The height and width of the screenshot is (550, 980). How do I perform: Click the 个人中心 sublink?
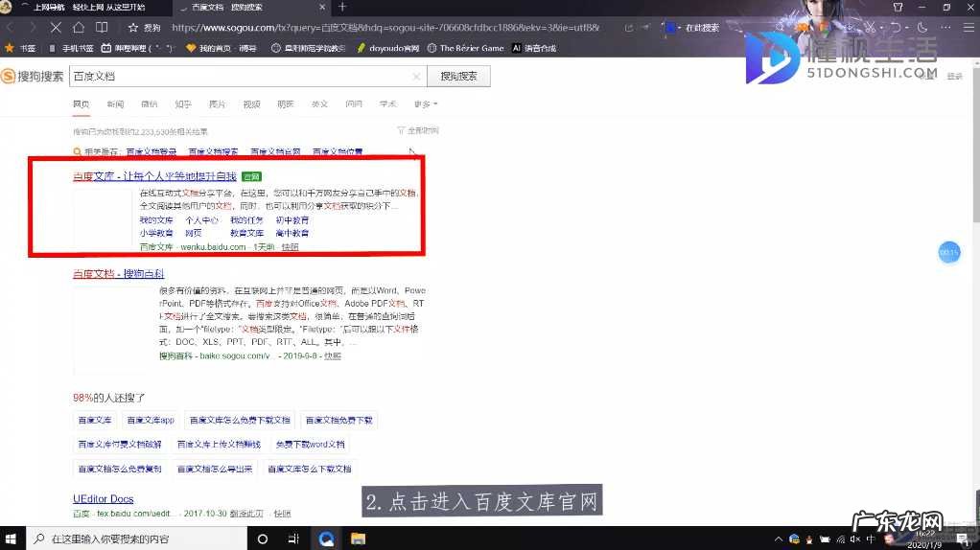coord(201,220)
